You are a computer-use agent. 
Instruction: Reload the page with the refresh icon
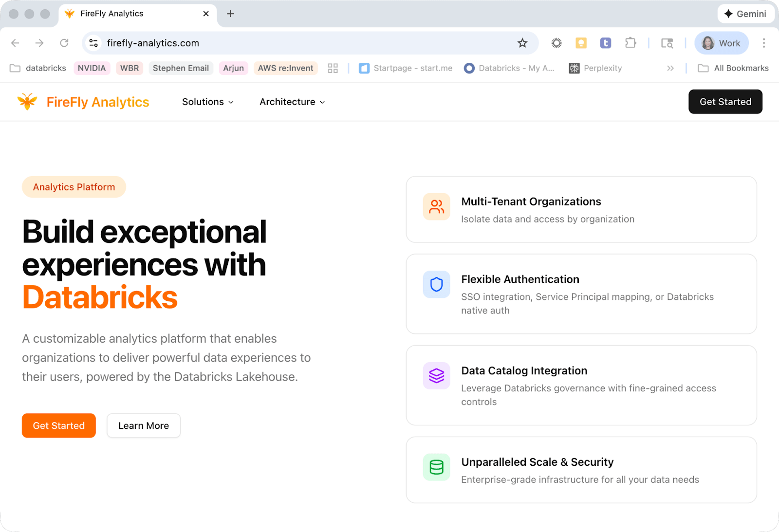click(x=64, y=43)
